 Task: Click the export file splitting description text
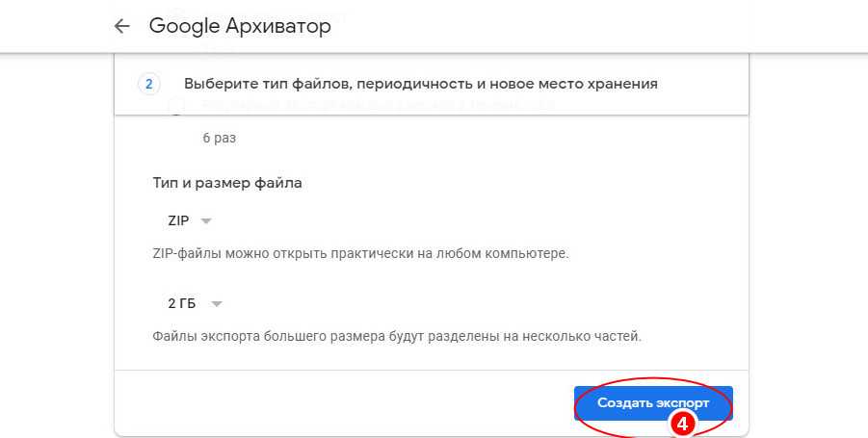click(397, 337)
